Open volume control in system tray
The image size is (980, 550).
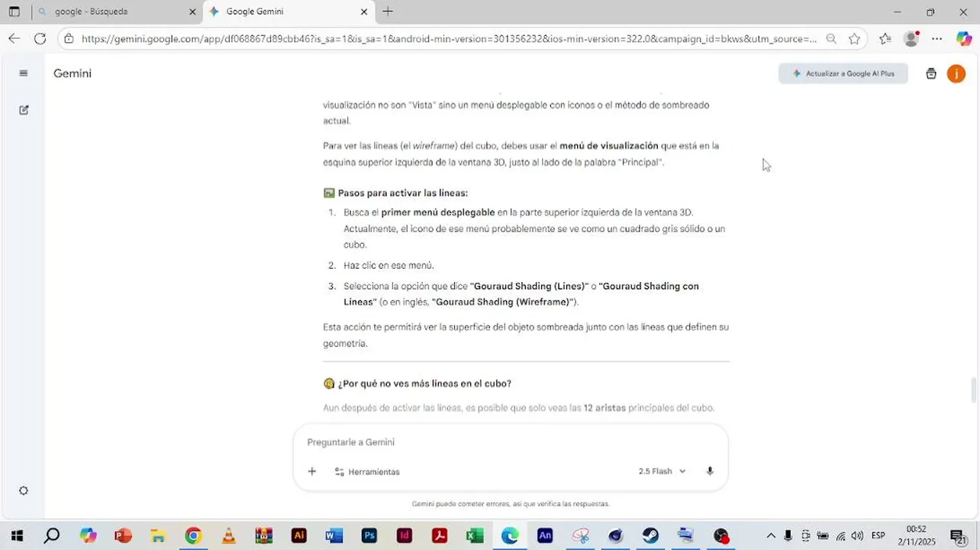pyautogui.click(x=857, y=536)
